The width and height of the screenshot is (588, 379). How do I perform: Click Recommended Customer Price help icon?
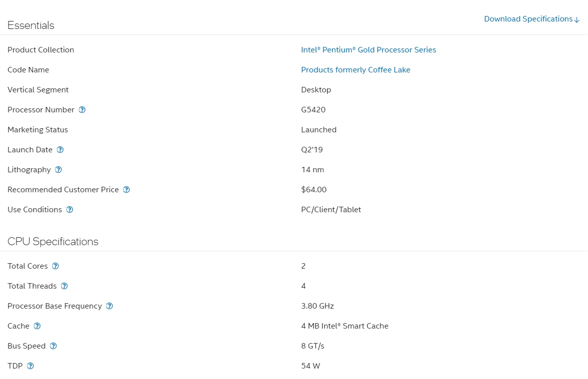127,190
